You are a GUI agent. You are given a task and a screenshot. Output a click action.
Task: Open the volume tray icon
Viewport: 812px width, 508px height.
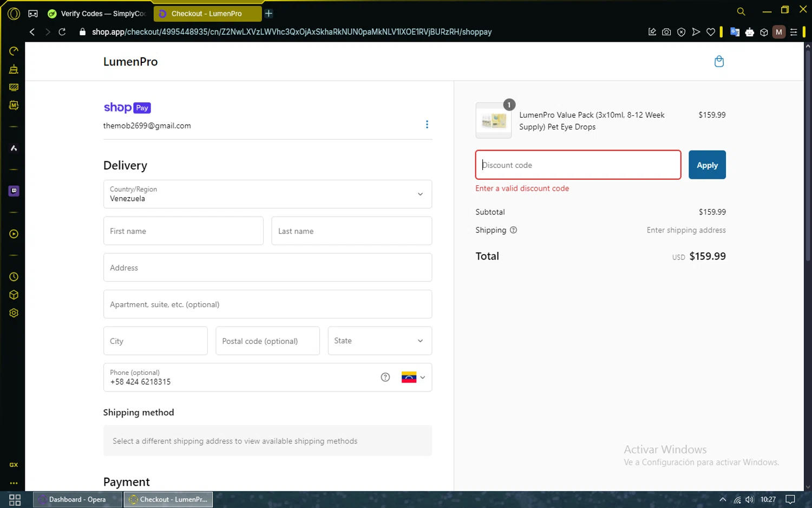(750, 499)
